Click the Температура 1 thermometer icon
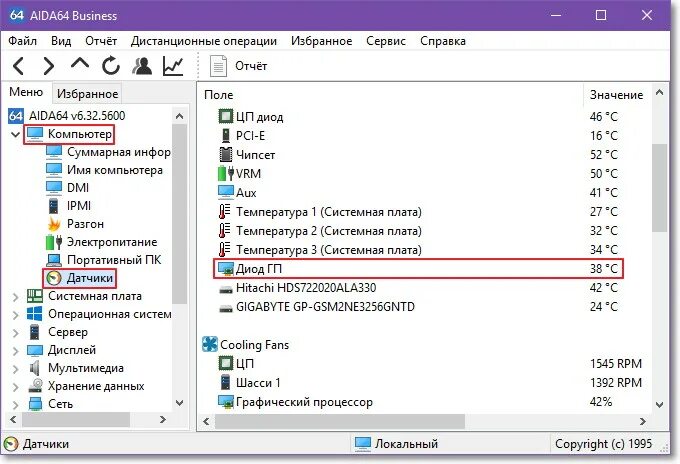 click(x=224, y=212)
